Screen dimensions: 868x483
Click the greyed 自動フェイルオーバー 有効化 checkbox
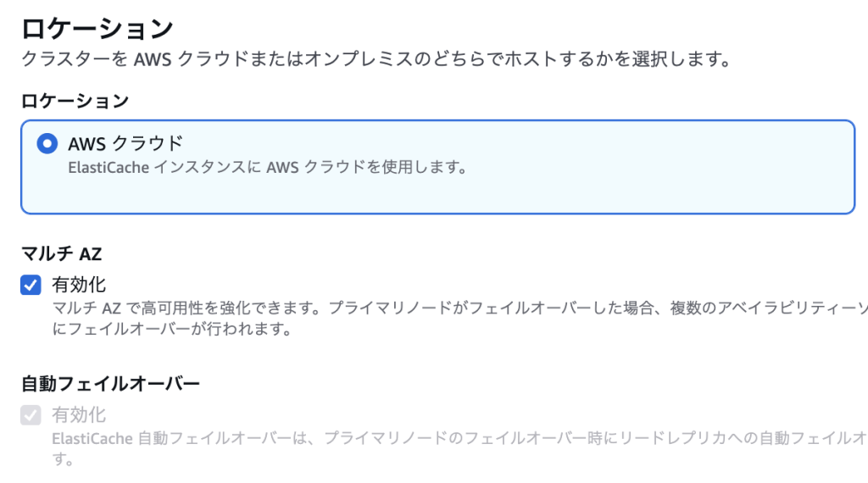click(31, 415)
